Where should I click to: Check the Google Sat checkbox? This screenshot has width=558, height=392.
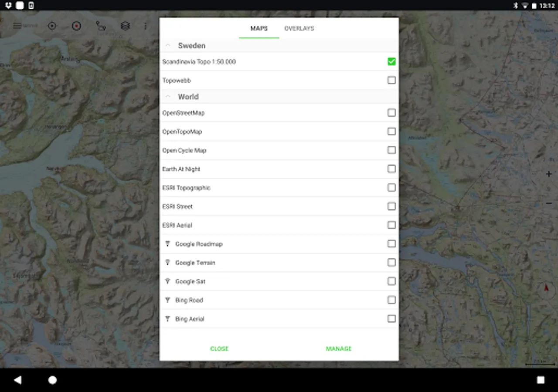tap(391, 281)
